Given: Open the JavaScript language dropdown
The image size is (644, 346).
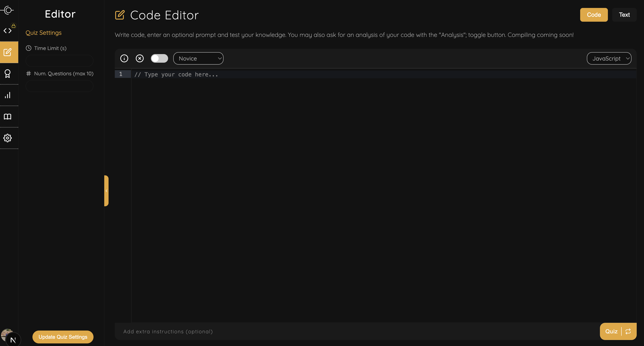Looking at the screenshot, I should [609, 58].
